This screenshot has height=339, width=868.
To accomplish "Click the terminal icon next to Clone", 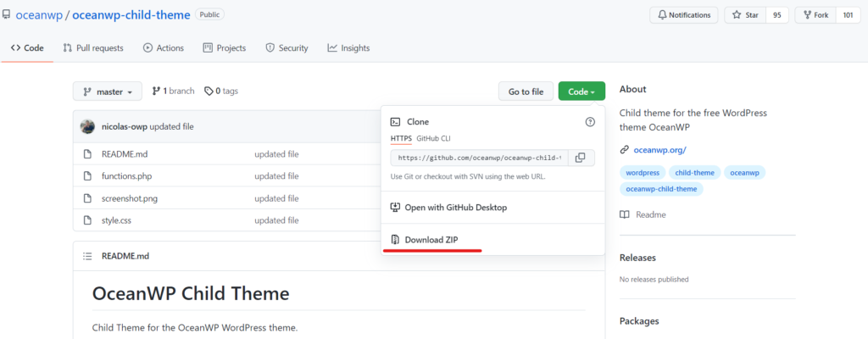I will 395,122.
